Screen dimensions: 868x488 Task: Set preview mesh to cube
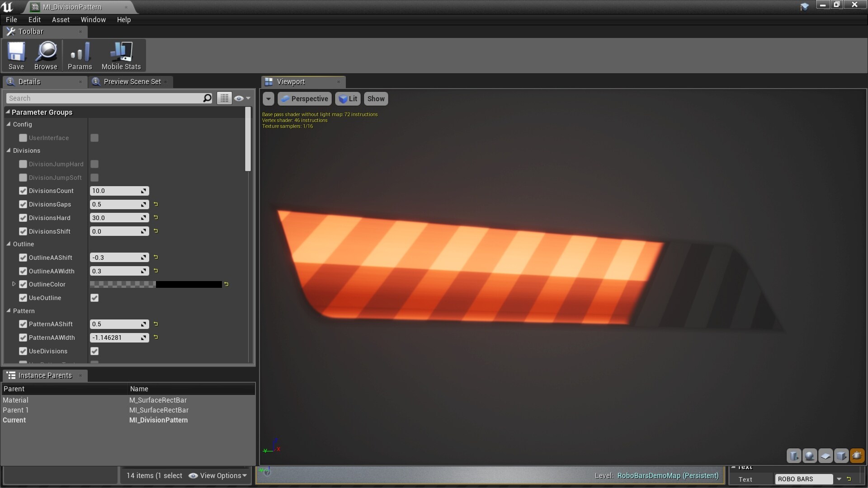click(x=841, y=455)
